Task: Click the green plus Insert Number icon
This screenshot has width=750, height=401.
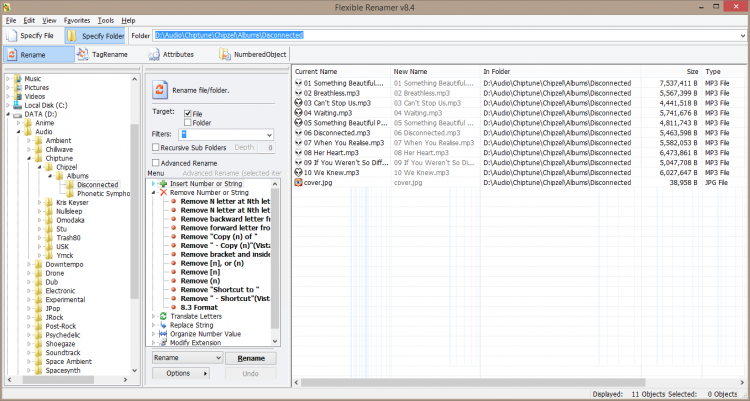Action: [x=163, y=184]
